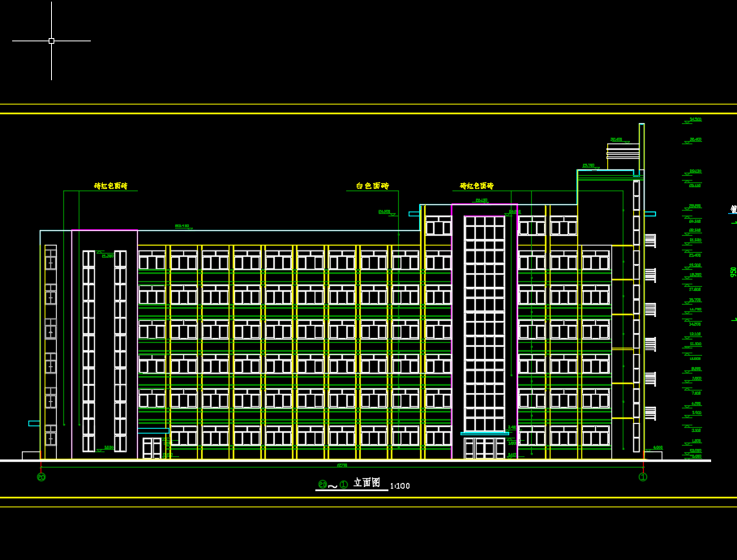Select the 砖红色面砖 label next to 白色面砖

tap(477, 186)
